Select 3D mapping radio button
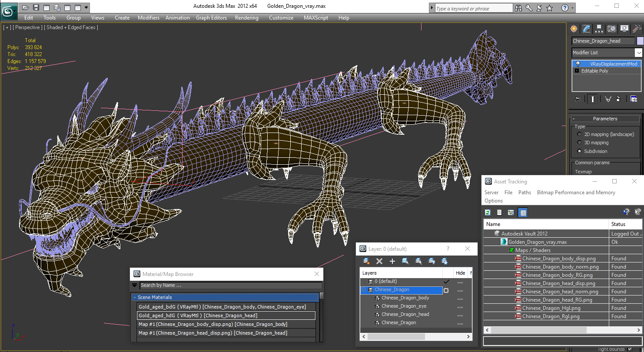This screenshot has height=352, width=644. point(579,143)
